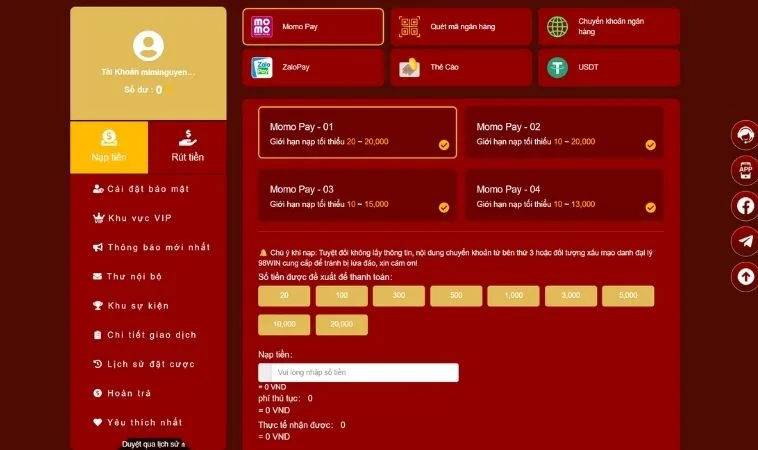Select Momo Pay - 01 channel

[x=357, y=132]
